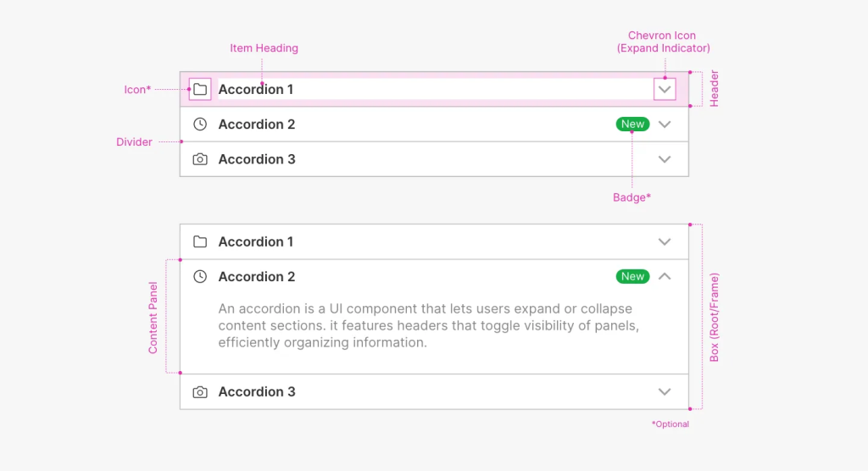Click the New badge in expanded Accordion 2
Image resolution: width=868 pixels, height=471 pixels.
(632, 276)
